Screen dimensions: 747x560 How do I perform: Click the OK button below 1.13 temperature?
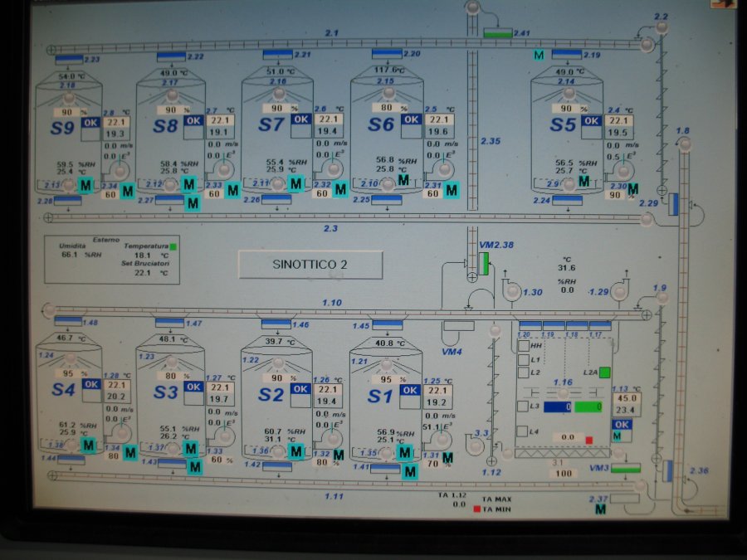622,424
